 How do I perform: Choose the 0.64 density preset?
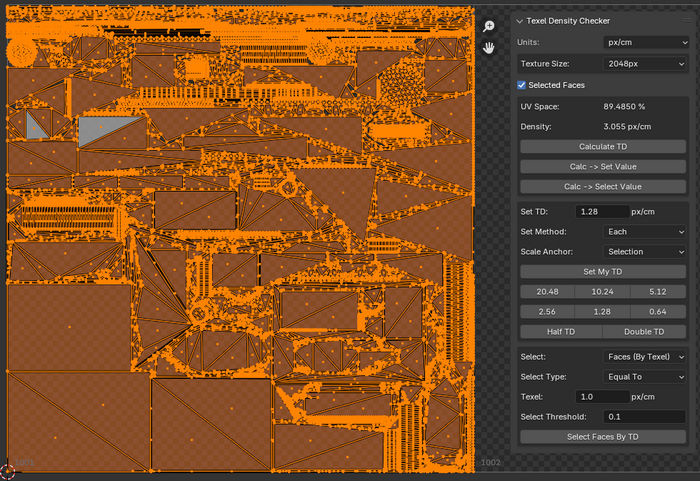tap(658, 311)
